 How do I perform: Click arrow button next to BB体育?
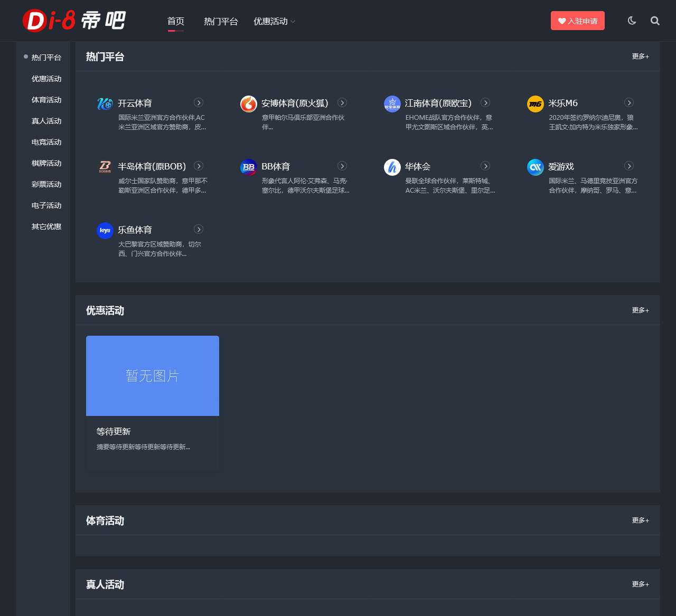[342, 166]
